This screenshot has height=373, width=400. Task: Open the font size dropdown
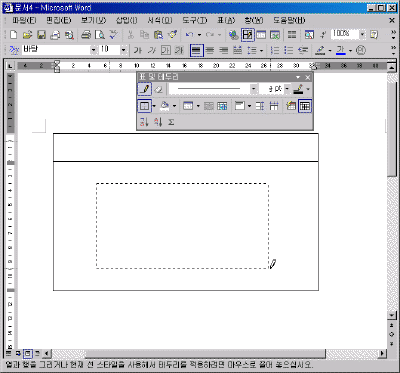click(x=124, y=50)
